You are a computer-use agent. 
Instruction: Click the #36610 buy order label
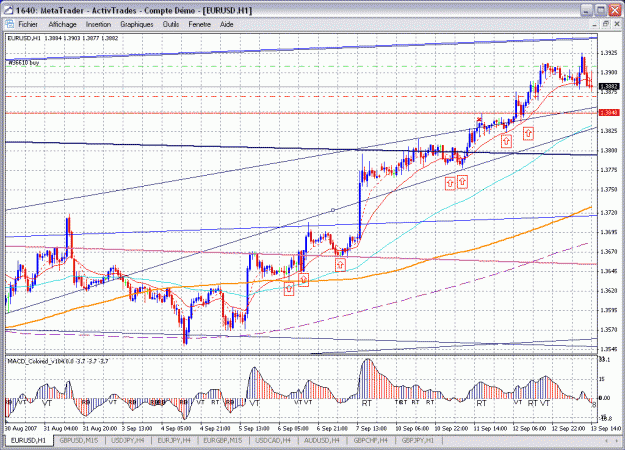point(23,63)
